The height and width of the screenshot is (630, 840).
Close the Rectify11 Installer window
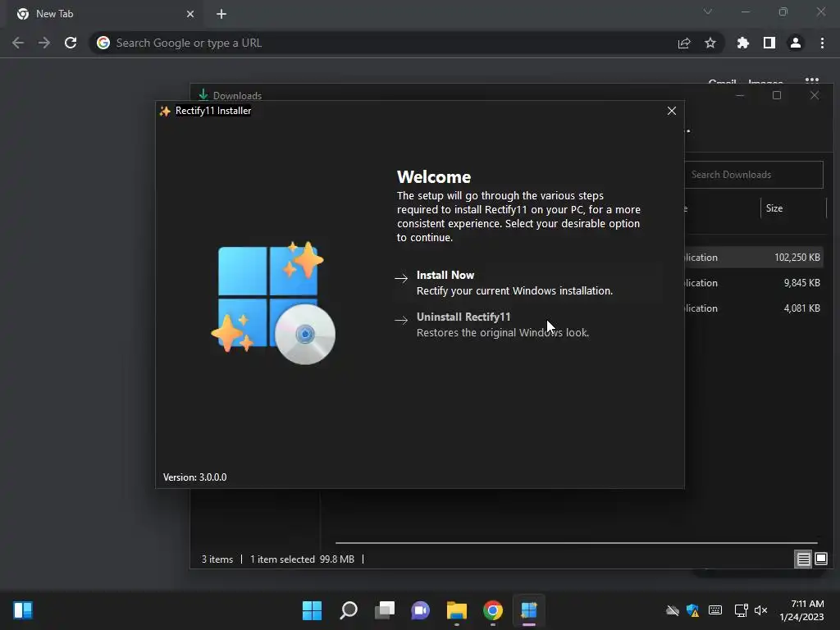671,111
